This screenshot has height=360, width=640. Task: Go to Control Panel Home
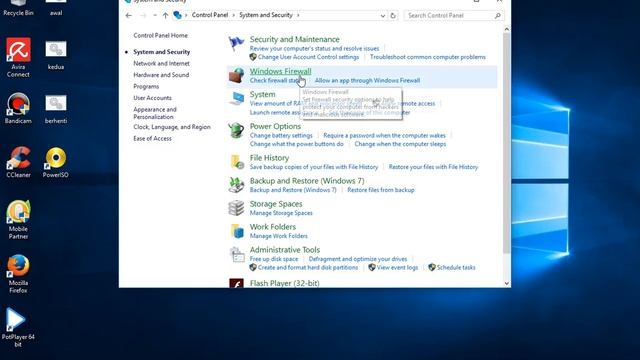point(160,36)
